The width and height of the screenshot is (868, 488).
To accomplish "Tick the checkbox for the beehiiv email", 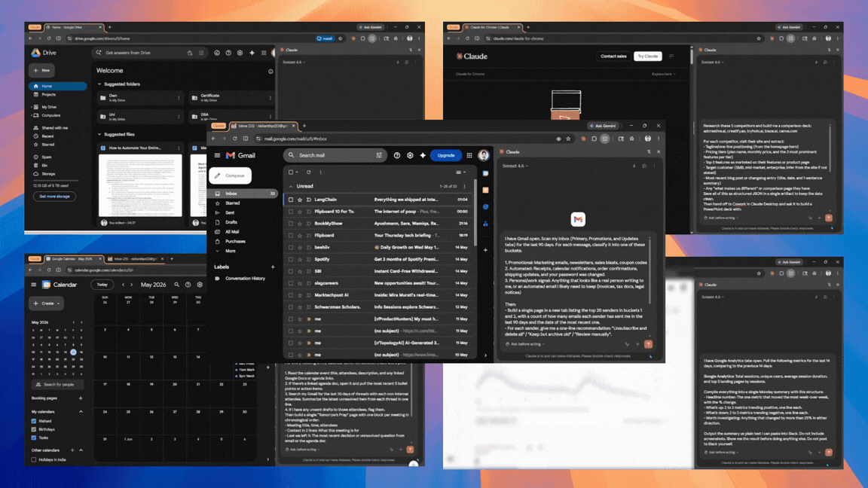I will (291, 247).
